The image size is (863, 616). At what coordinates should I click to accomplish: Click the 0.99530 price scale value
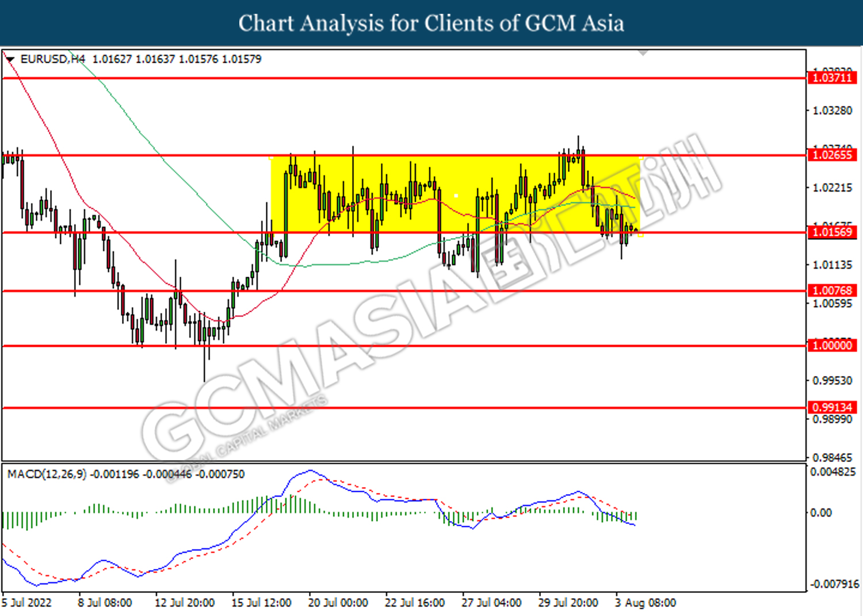[832, 381]
